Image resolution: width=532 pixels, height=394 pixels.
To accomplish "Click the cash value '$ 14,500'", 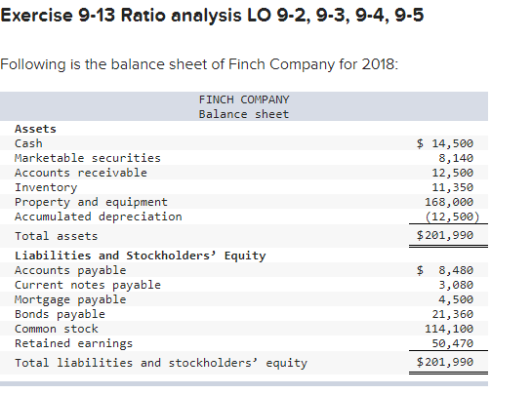I will 445,143.
